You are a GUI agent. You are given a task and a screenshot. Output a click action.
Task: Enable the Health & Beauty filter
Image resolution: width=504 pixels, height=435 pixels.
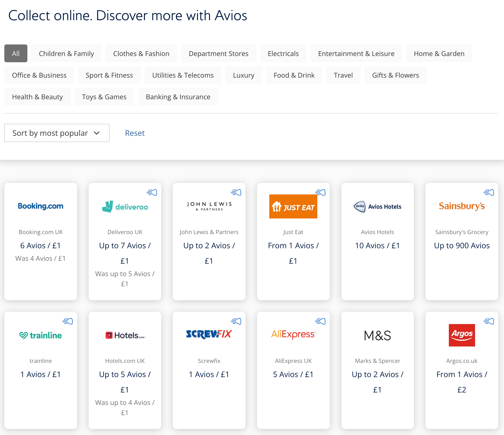(37, 97)
